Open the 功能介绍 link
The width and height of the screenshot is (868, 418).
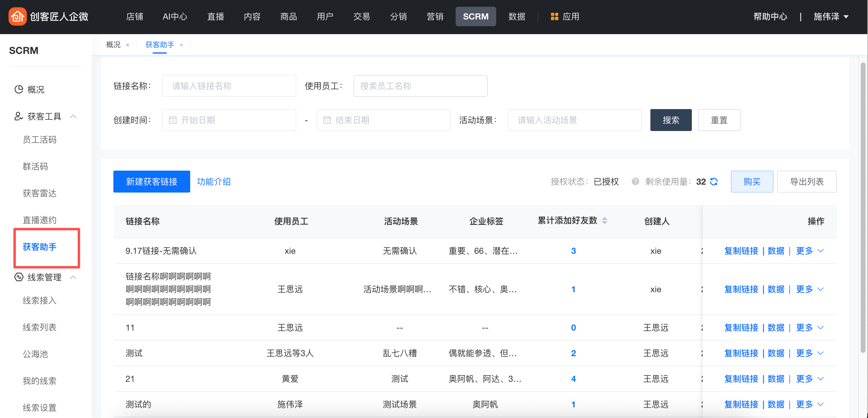(214, 182)
